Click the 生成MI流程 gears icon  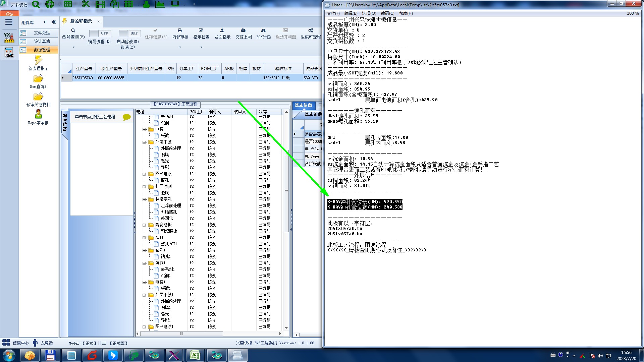click(x=311, y=31)
